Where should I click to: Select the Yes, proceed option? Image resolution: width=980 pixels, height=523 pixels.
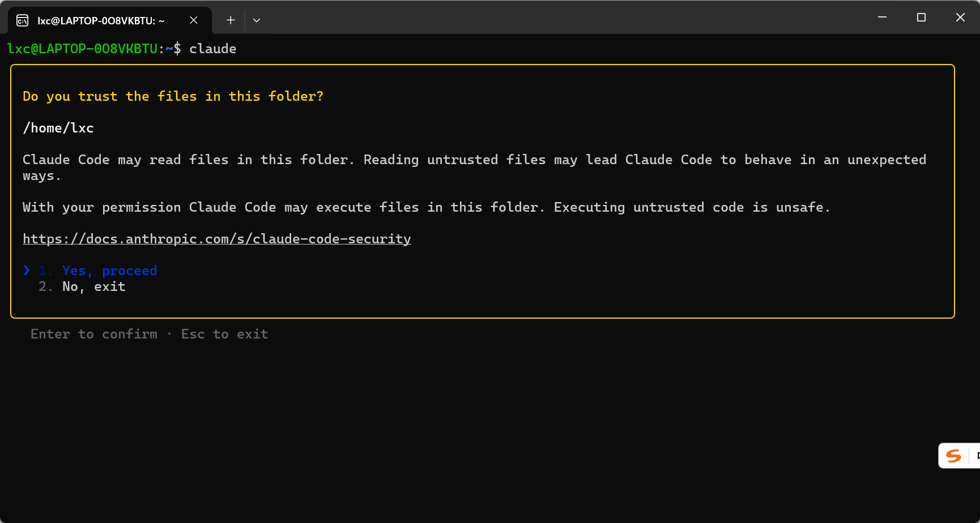[x=109, y=270]
